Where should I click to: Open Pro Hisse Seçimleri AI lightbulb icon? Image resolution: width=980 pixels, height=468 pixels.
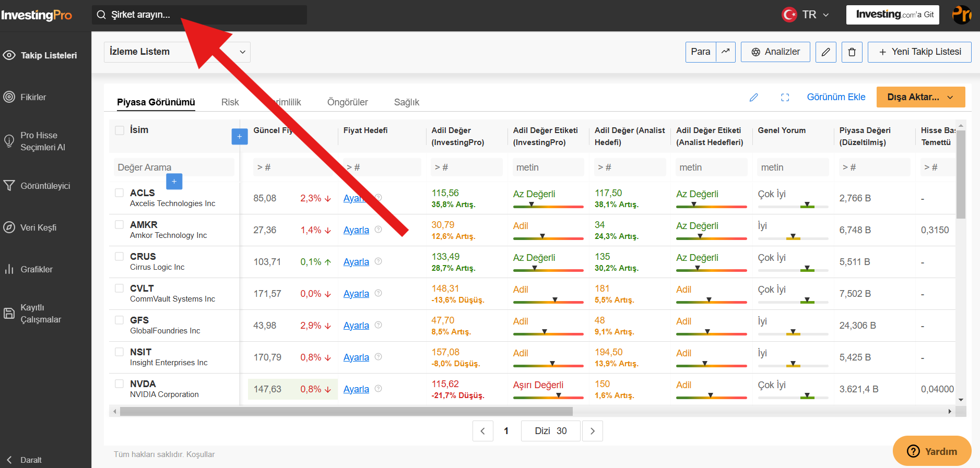(x=9, y=141)
